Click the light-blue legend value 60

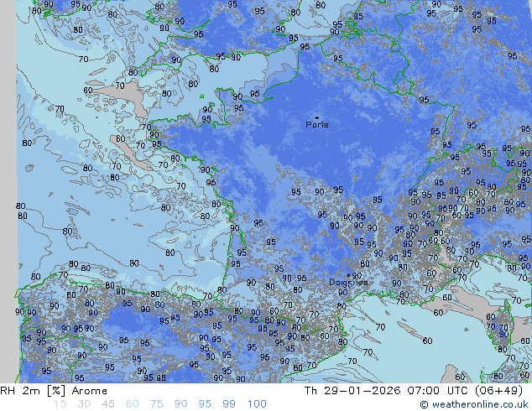132,404
